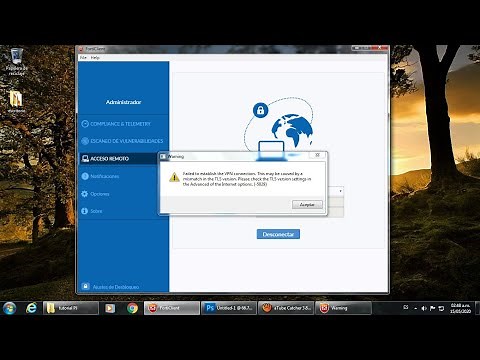Click the unlock settings padlock icon

click(x=85, y=286)
